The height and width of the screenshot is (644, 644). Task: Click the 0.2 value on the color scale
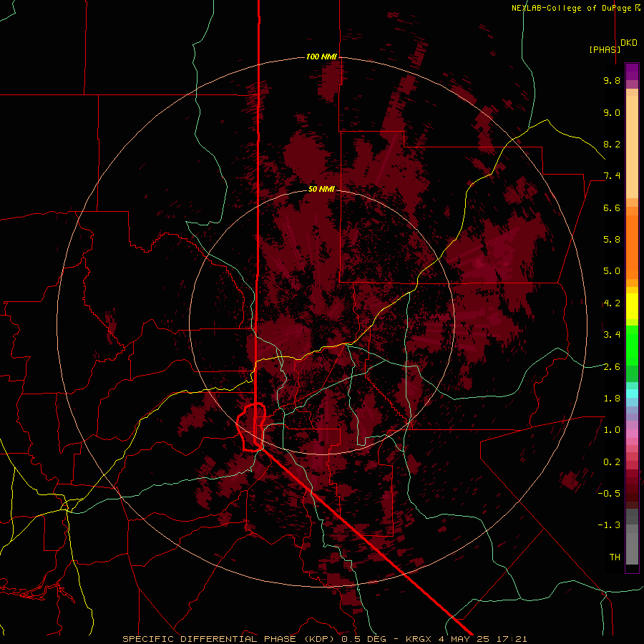(612, 462)
